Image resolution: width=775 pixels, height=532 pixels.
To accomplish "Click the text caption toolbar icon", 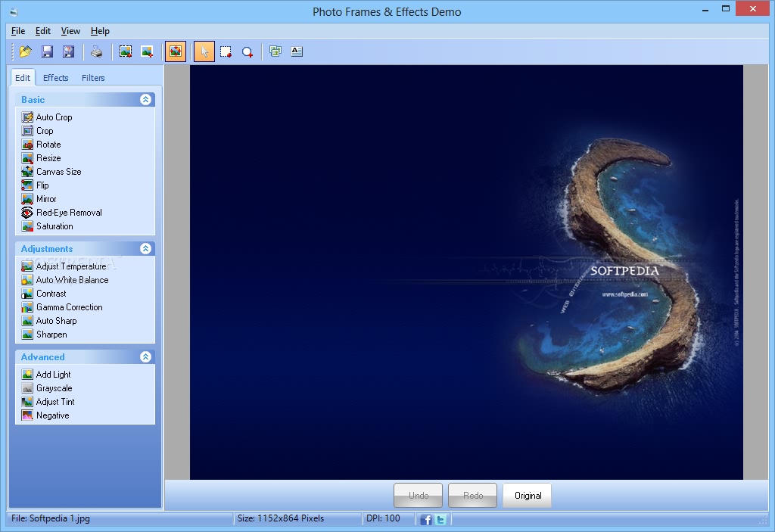I will [297, 51].
